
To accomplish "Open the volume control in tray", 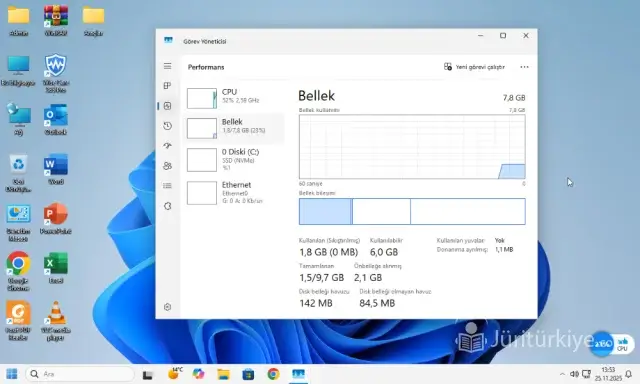I will coord(574,374).
